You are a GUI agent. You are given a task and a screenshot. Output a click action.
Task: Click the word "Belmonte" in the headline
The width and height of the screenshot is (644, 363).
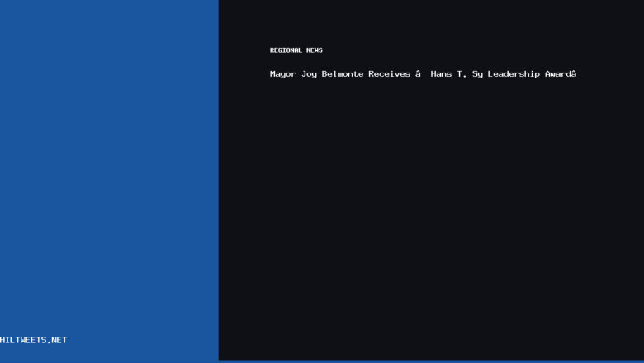[342, 74]
